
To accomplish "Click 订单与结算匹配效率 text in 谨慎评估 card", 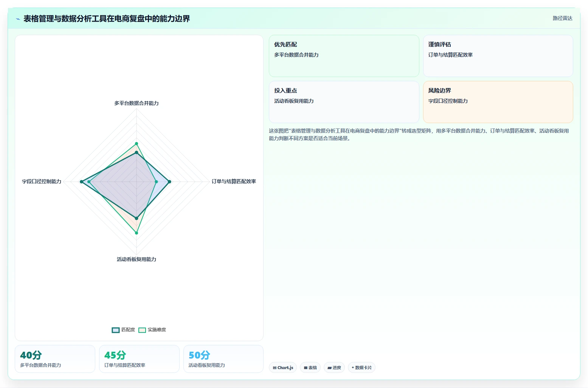I will (x=450, y=55).
